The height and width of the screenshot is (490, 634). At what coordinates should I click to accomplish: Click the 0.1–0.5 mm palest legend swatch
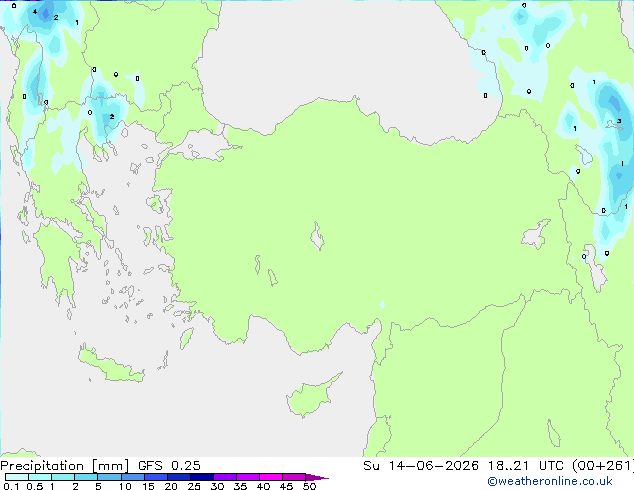point(17,477)
